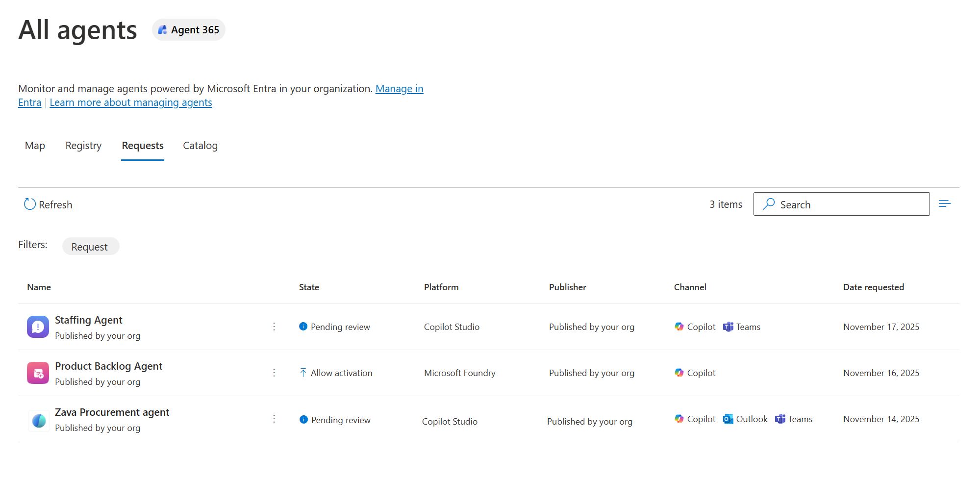Open the Catalog tab
Screen dimensions: 980x480
200,146
